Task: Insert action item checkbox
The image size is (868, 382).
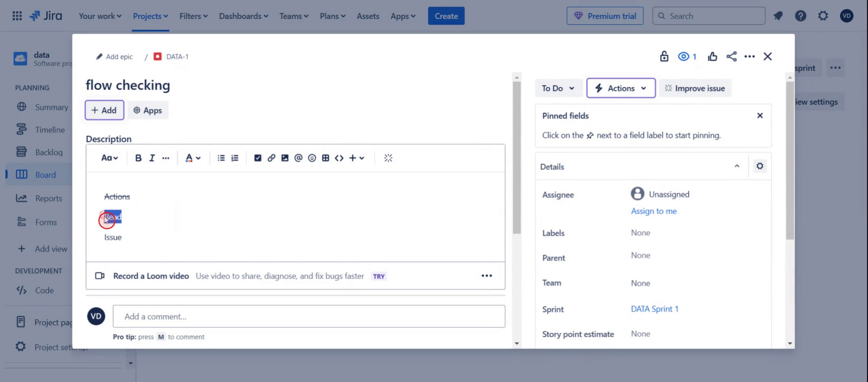Action: coord(258,158)
